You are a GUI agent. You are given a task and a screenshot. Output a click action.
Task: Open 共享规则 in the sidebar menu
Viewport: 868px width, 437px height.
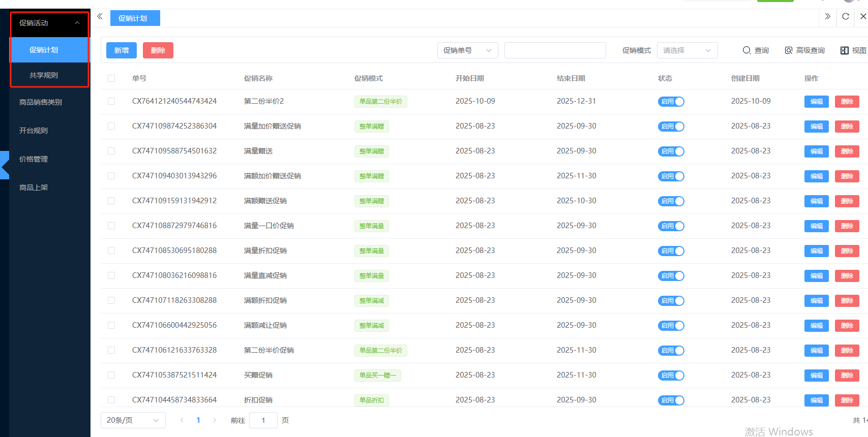pyautogui.click(x=44, y=75)
